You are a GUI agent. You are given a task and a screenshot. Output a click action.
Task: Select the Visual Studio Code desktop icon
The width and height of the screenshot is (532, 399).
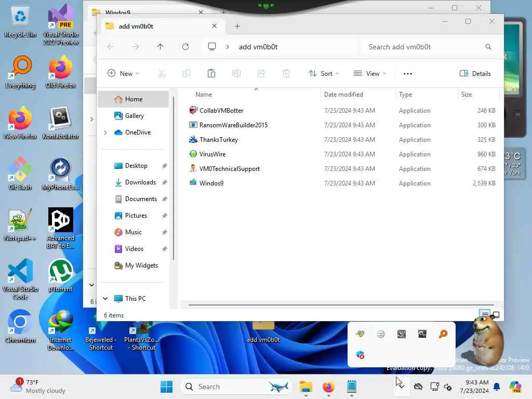[20, 279]
